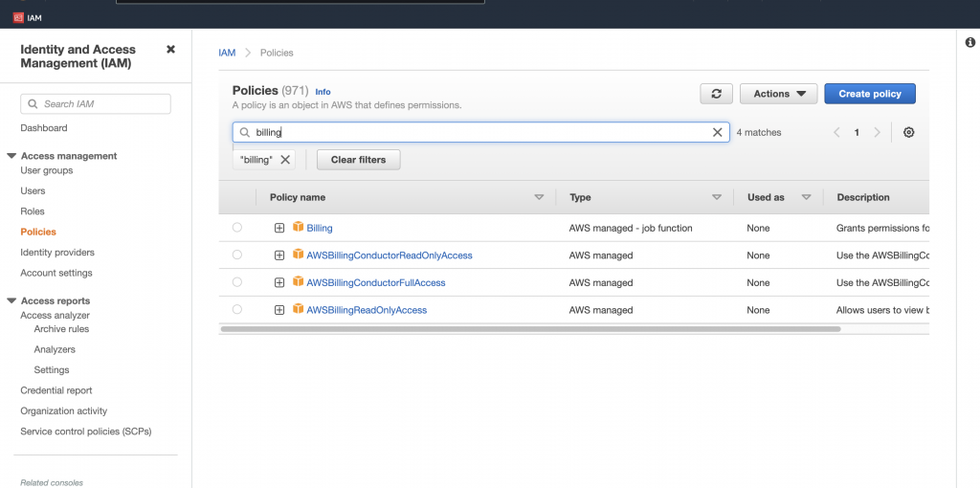The height and width of the screenshot is (488, 980).
Task: Open table preferences gear icon
Action: [908, 132]
